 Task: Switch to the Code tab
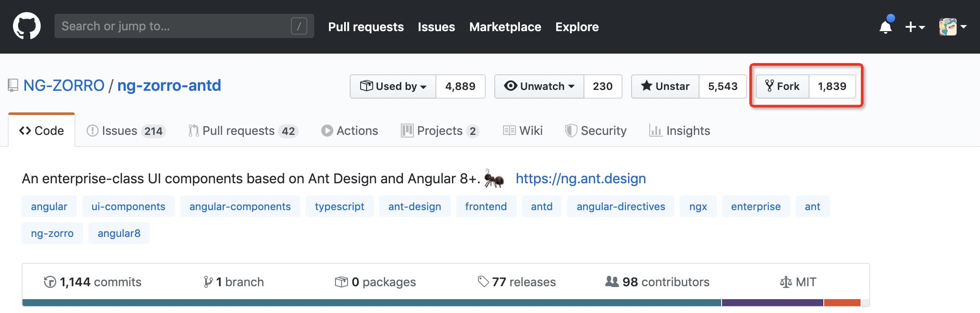pos(42,131)
